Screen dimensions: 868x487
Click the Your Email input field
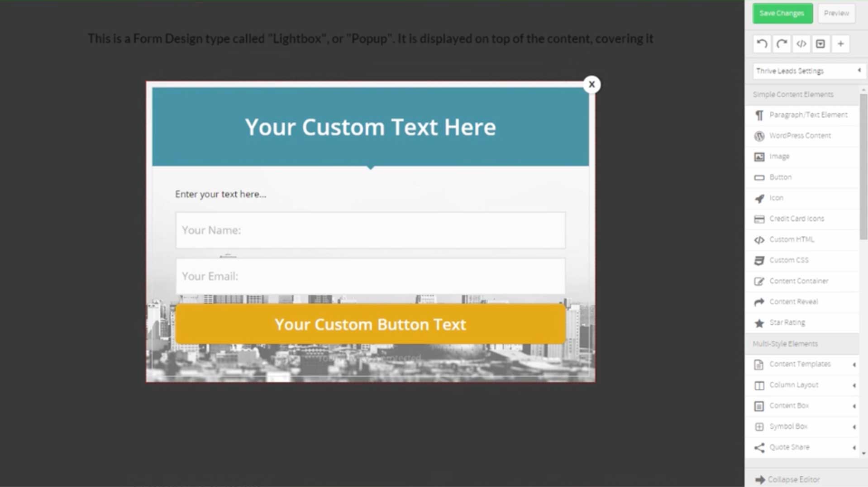click(370, 276)
